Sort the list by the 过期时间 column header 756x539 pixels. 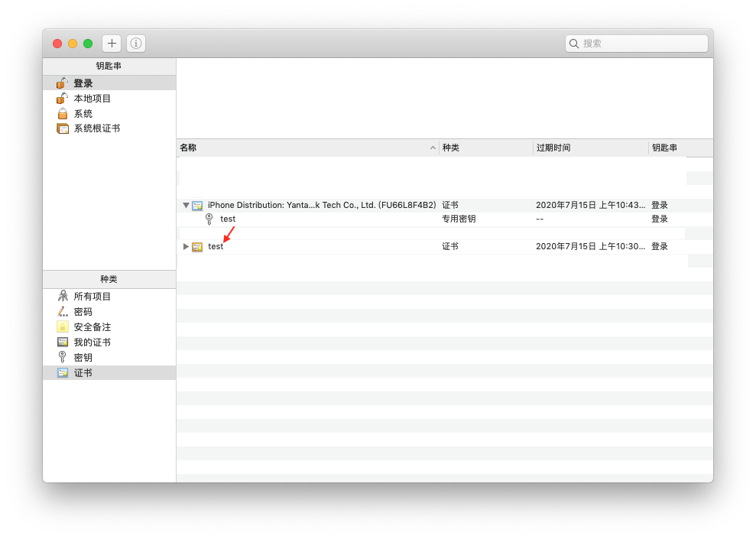pyautogui.click(x=591, y=148)
